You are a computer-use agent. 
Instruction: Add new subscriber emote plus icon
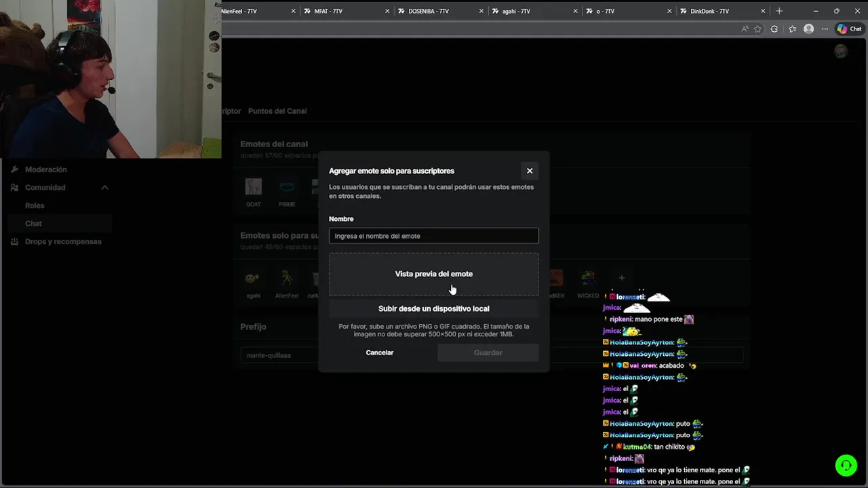coord(621,278)
